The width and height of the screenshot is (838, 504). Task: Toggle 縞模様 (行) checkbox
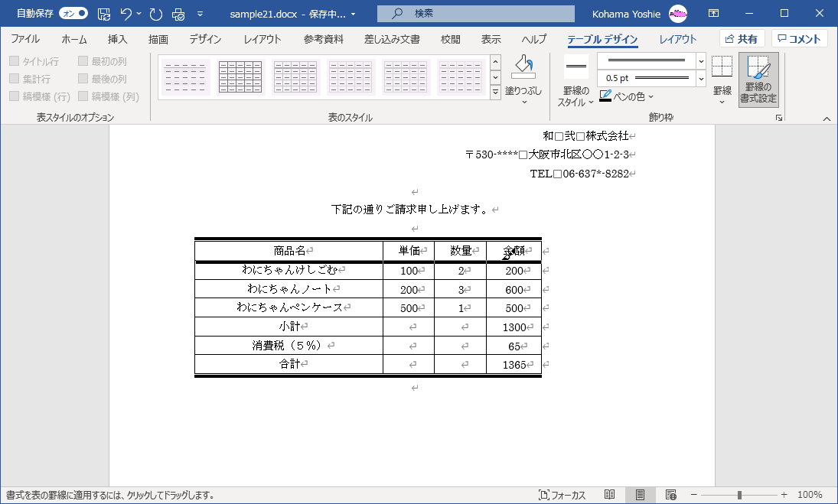[x=15, y=96]
